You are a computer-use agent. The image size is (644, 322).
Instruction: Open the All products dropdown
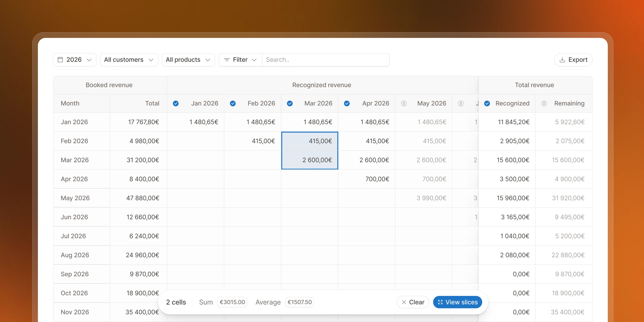tap(188, 60)
